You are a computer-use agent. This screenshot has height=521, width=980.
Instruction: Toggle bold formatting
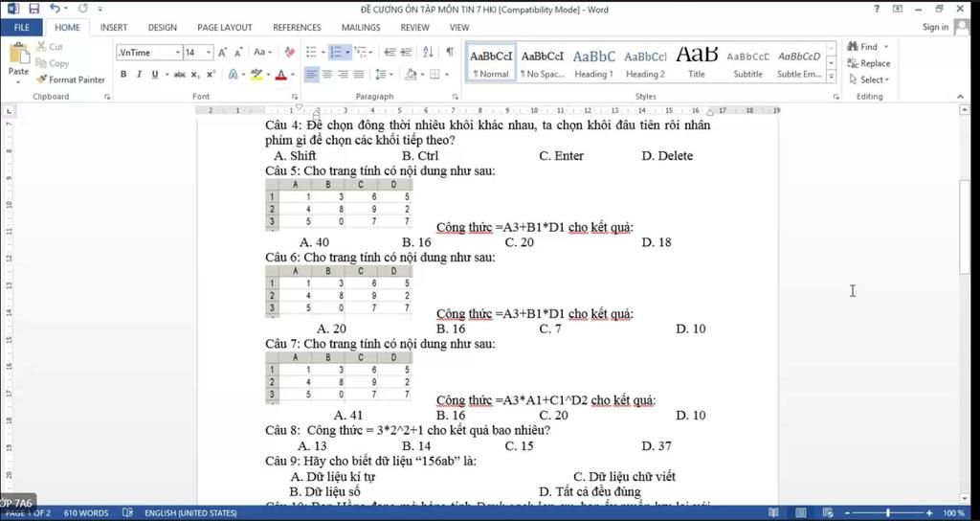coord(123,75)
